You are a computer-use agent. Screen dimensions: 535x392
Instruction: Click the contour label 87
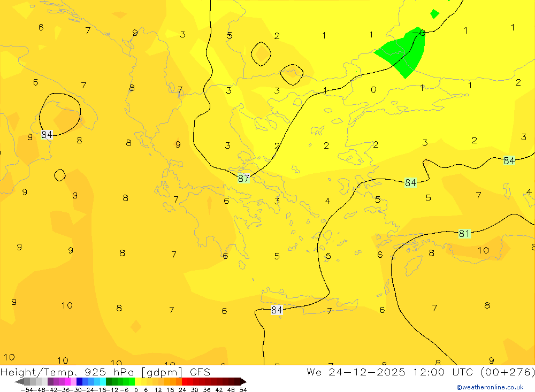pyautogui.click(x=243, y=178)
